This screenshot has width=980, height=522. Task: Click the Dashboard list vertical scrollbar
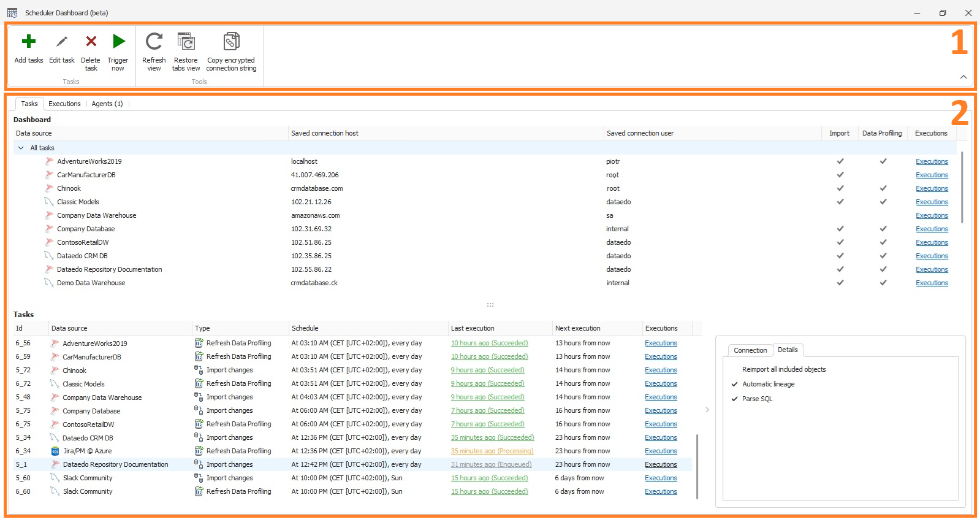pyautogui.click(x=962, y=187)
